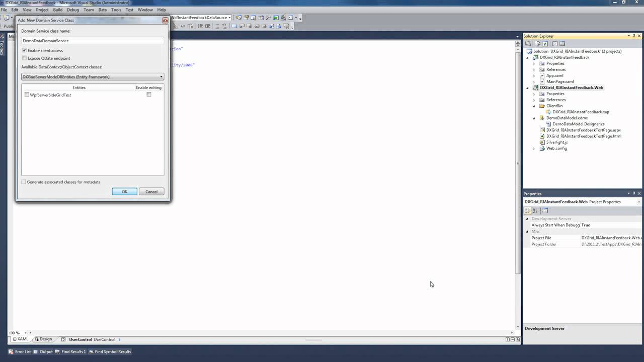Click Refresh icon in Solution Explorer
Viewport: 644px width, 362px height.
click(x=545, y=44)
